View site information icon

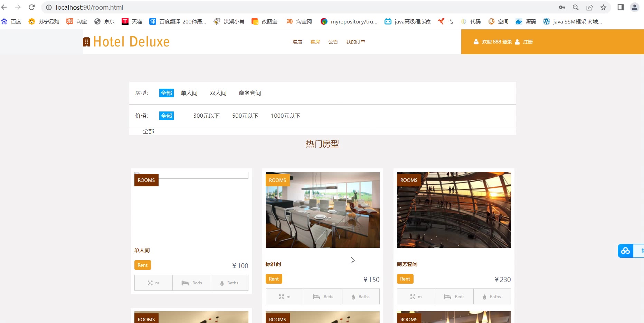click(x=49, y=7)
